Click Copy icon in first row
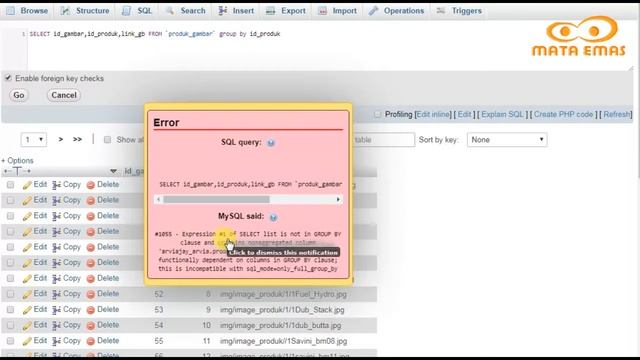640x360 pixels. point(56,185)
